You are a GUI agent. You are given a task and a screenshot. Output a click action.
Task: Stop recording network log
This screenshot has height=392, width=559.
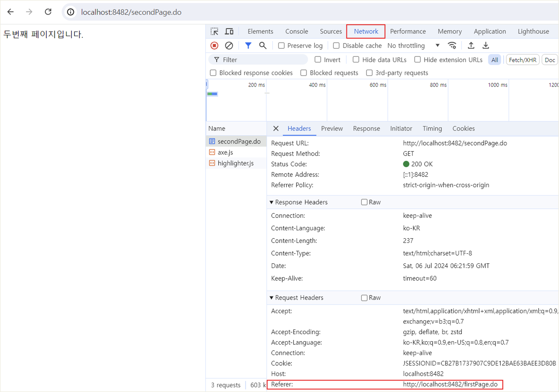(214, 46)
